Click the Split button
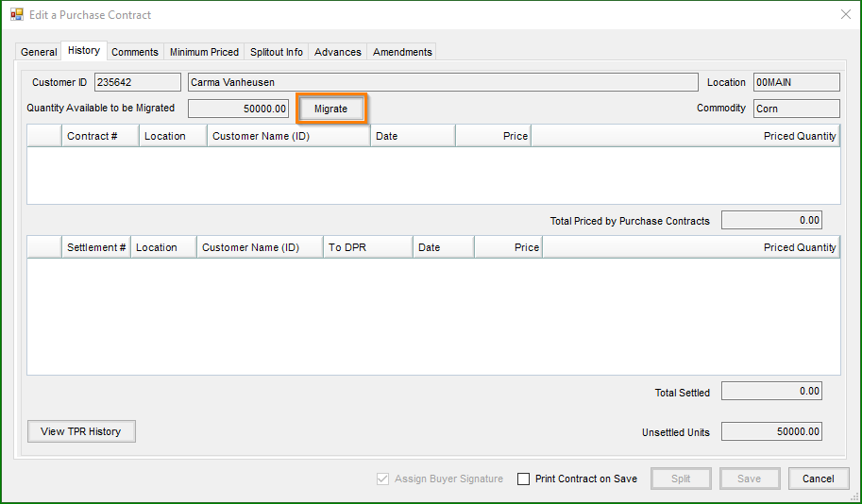Image resolution: width=862 pixels, height=504 pixels. (x=681, y=479)
